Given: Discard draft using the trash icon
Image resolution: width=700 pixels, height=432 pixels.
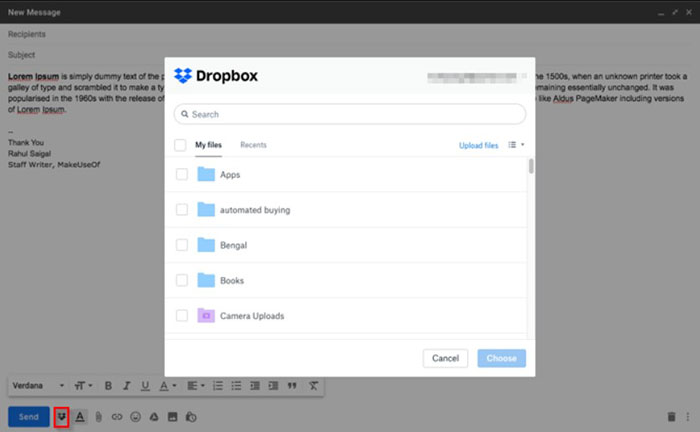Looking at the screenshot, I should [x=671, y=416].
